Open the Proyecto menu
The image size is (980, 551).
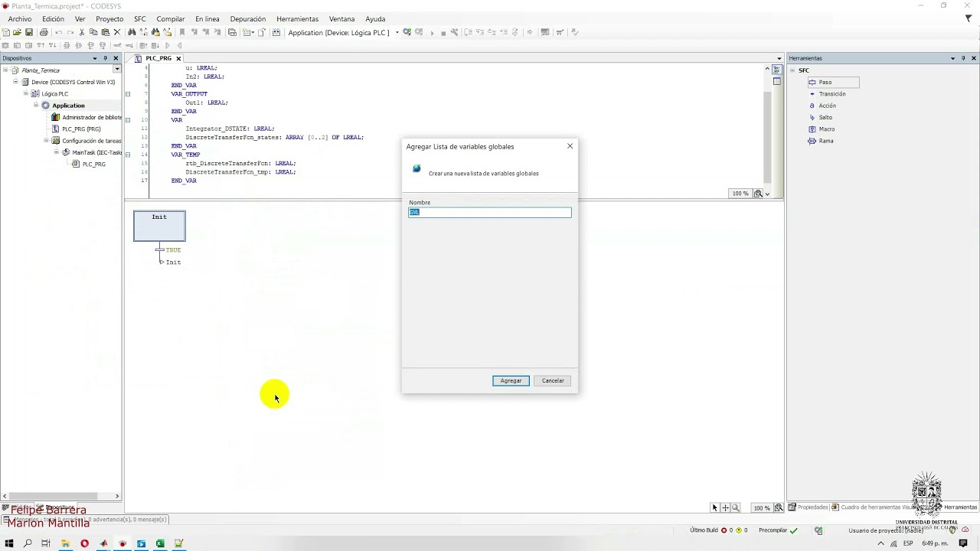pyautogui.click(x=109, y=19)
